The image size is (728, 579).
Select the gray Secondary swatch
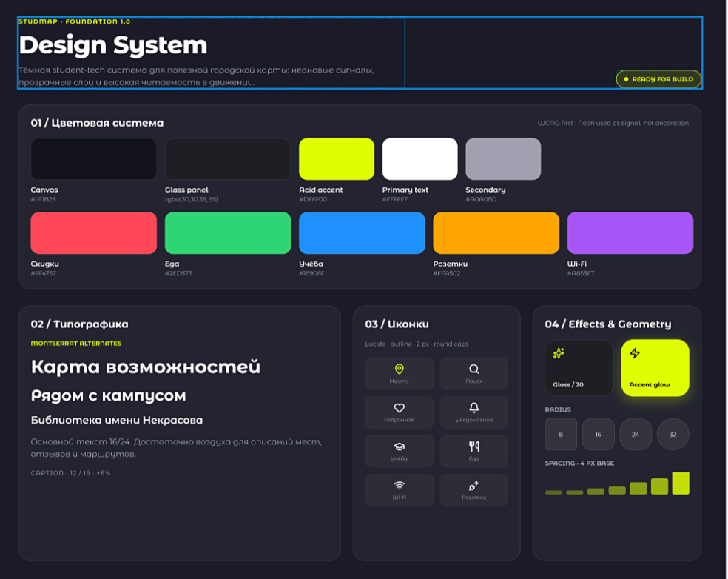point(503,159)
